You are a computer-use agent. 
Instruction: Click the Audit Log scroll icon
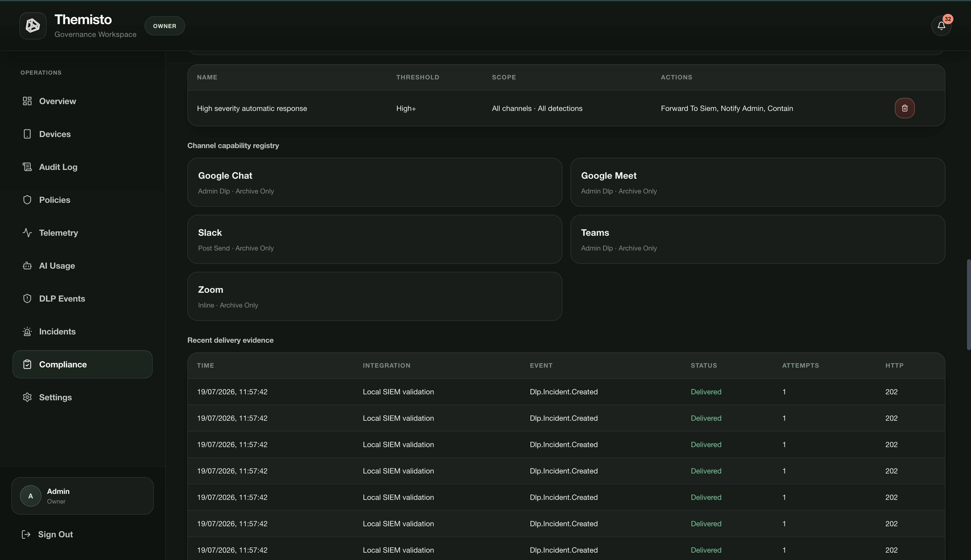[27, 167]
